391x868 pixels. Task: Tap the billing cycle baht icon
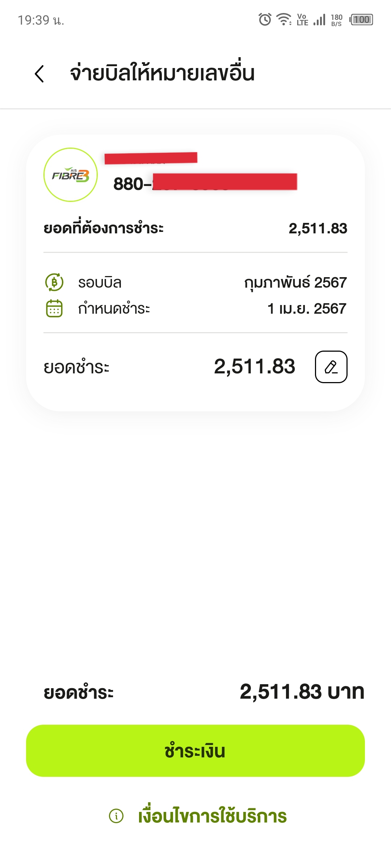pos(54,282)
